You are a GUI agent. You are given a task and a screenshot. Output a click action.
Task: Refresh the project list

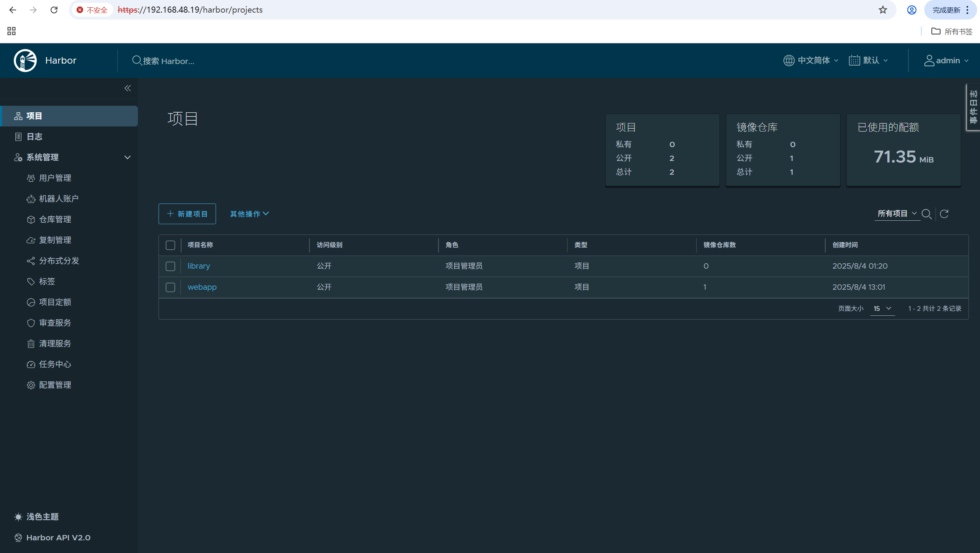coord(944,214)
